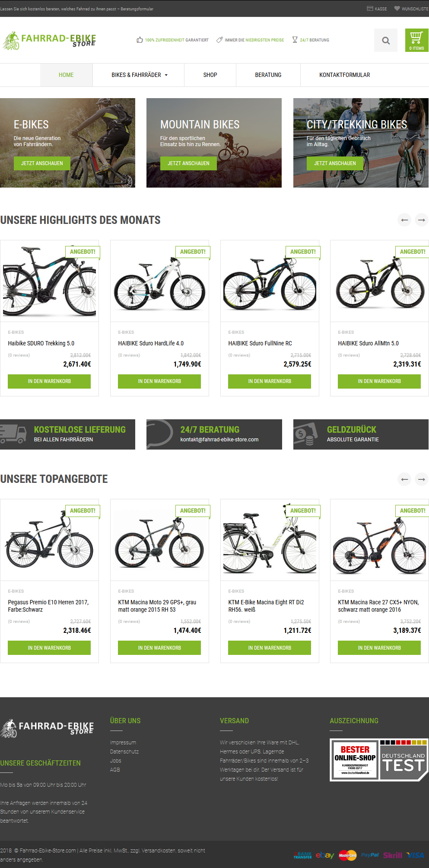Click next arrow in Highlights des Monats
The height and width of the screenshot is (868, 429).
pyautogui.click(x=422, y=220)
